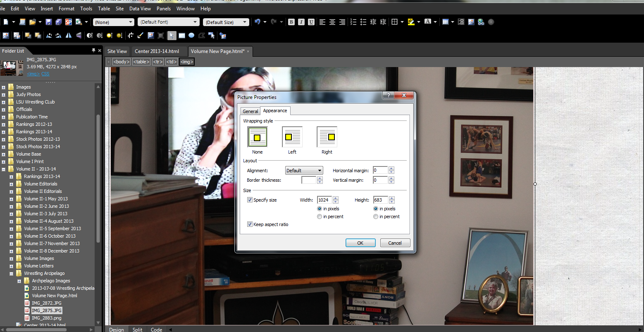The width and height of the screenshot is (644, 332).
Task: Click the More Contrast picture tool
Action: [89, 36]
